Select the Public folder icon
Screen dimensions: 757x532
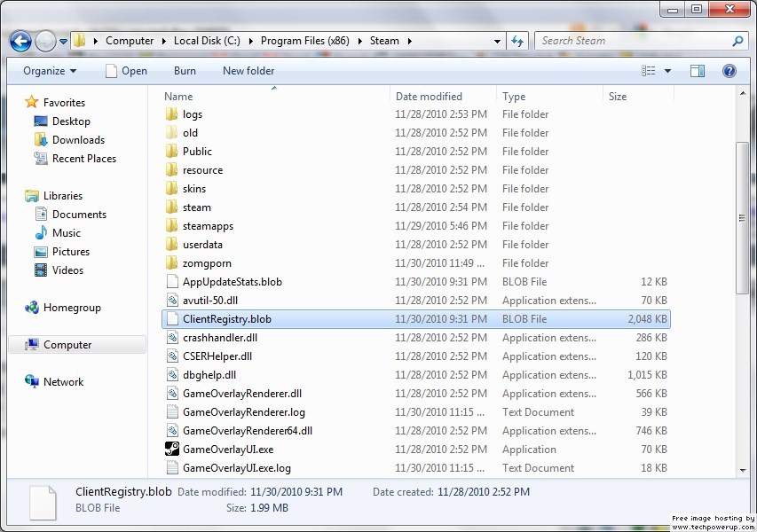pos(172,151)
